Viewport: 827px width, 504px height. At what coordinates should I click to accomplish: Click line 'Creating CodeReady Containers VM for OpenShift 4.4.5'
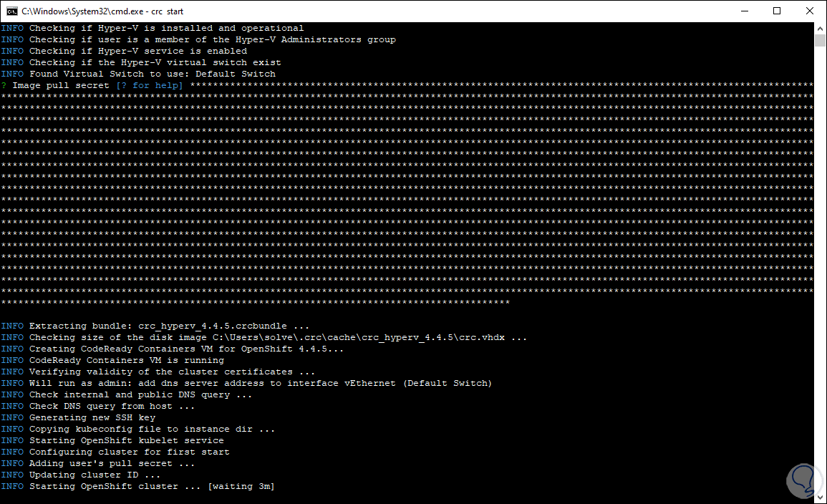point(172,349)
